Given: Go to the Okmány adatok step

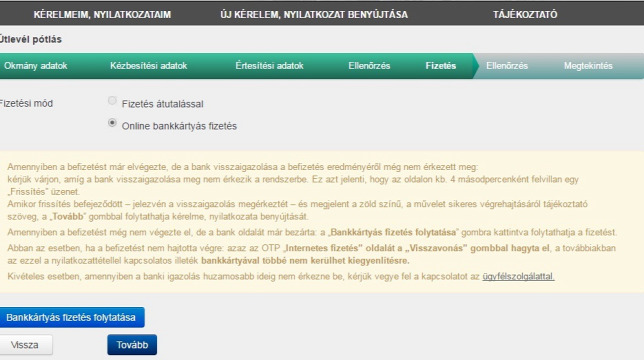Looking at the screenshot, I should (35, 66).
